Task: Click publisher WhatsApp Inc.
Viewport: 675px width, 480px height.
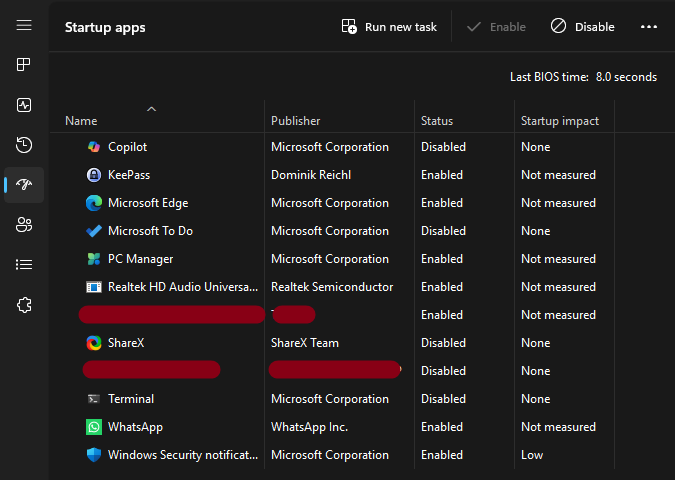Action: 309,427
